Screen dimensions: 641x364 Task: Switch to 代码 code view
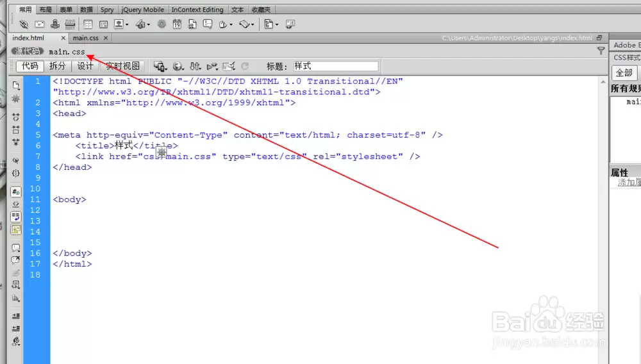coord(30,66)
